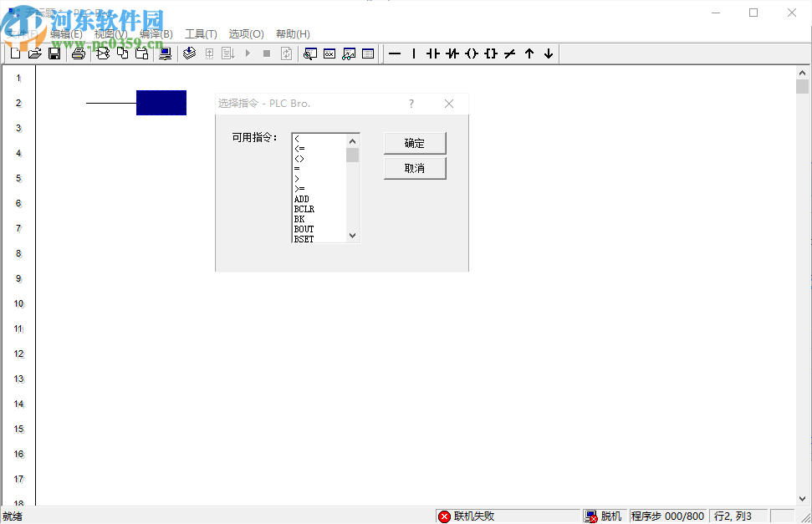Select the function block {} tool

491,53
